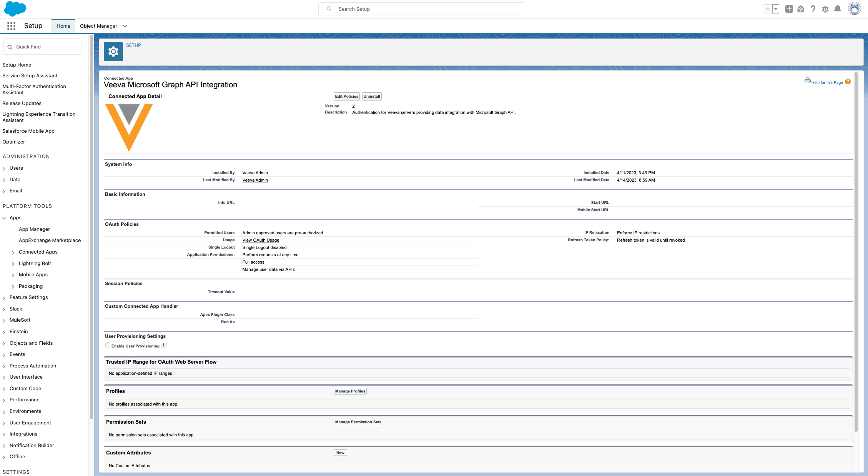
Task: Open the App Launcher waffle icon
Action: point(11,26)
